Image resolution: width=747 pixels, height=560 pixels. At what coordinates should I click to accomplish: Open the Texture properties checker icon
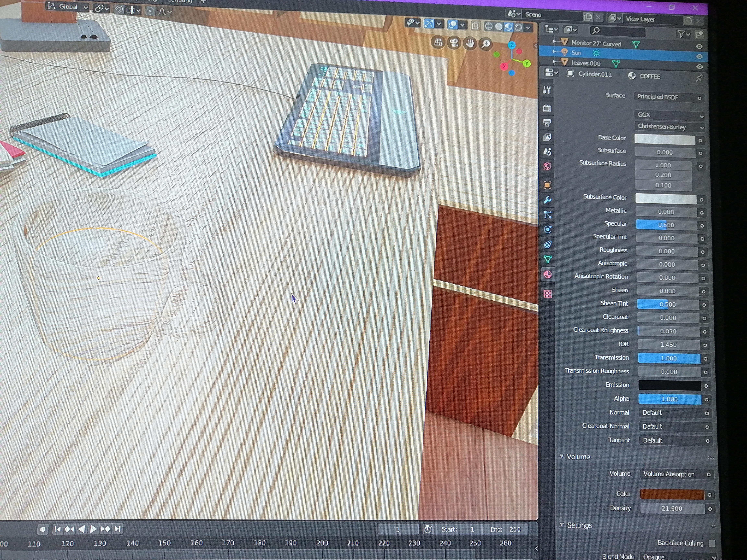pos(548,294)
